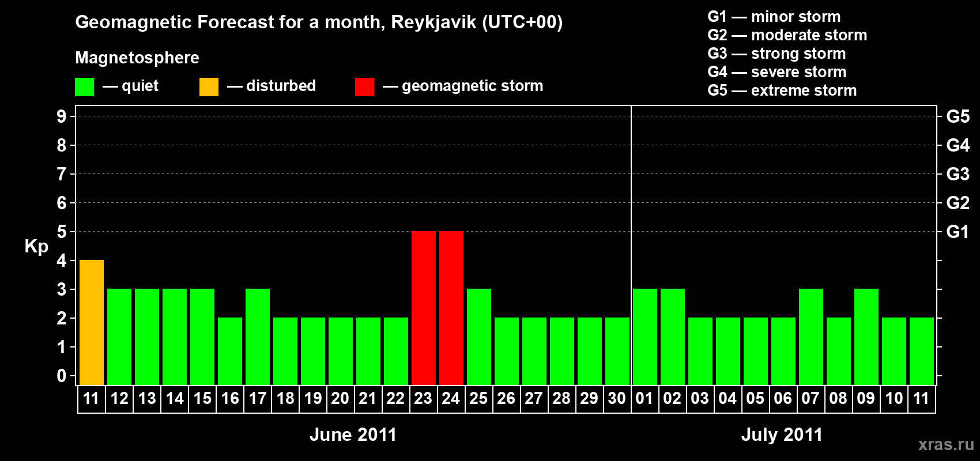Click the 'Kp' axis title
Viewport: 980px width, 461px height.
(x=36, y=247)
